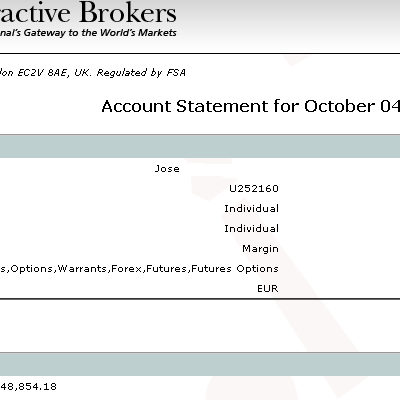Click the word October in the title
Viewport: 400px width, 400px height.
pyautogui.click(x=339, y=106)
